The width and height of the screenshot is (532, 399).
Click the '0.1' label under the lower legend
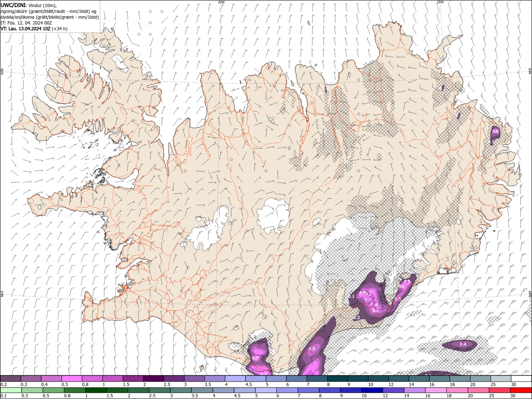(4, 396)
